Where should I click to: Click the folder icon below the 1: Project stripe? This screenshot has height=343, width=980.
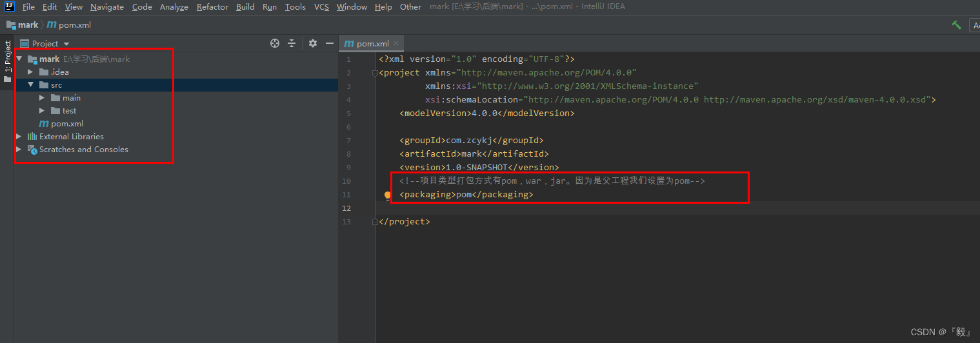7,79
